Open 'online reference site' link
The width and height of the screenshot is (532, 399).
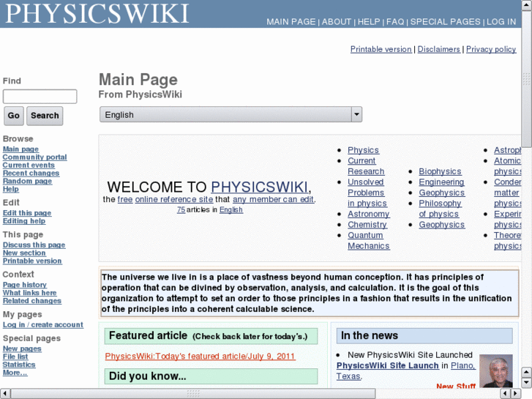[174, 199]
